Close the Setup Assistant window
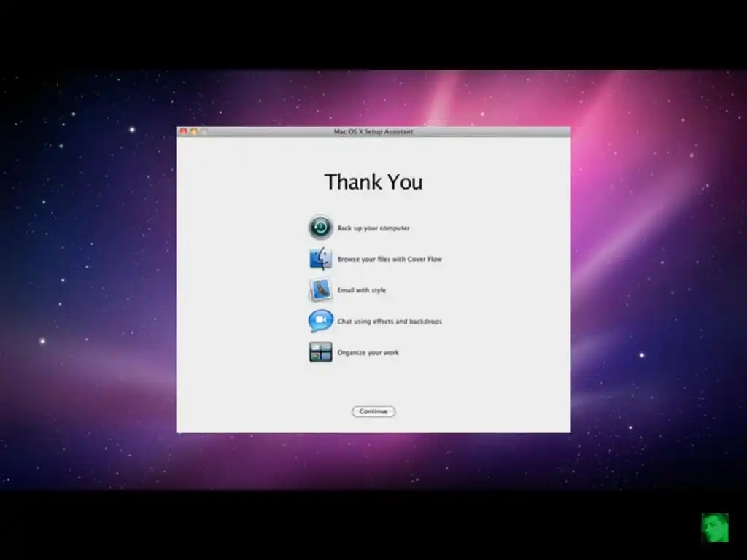 [183, 131]
